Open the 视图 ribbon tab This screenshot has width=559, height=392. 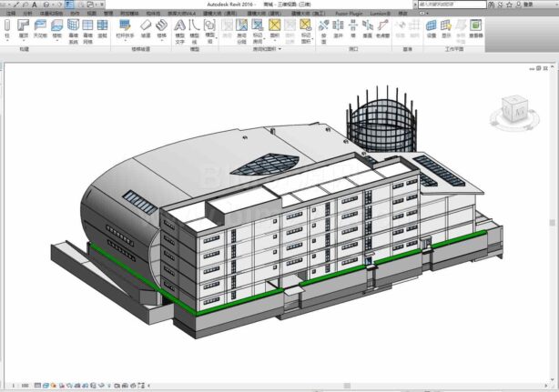pyautogui.click(x=92, y=13)
